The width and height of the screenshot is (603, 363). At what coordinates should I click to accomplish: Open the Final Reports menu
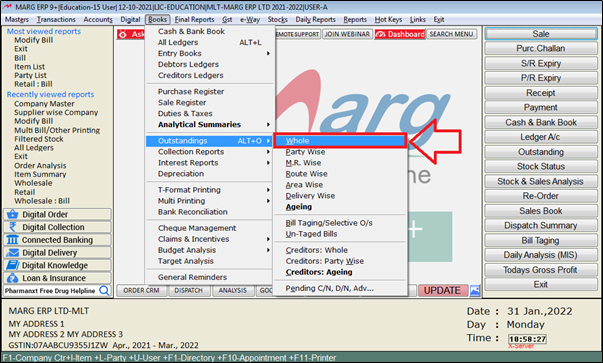tap(194, 20)
